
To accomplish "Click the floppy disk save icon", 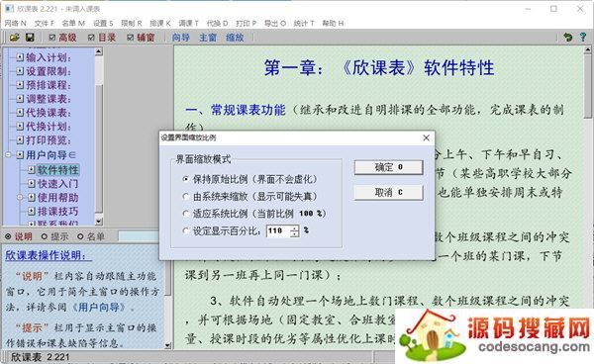I will tap(30, 38).
